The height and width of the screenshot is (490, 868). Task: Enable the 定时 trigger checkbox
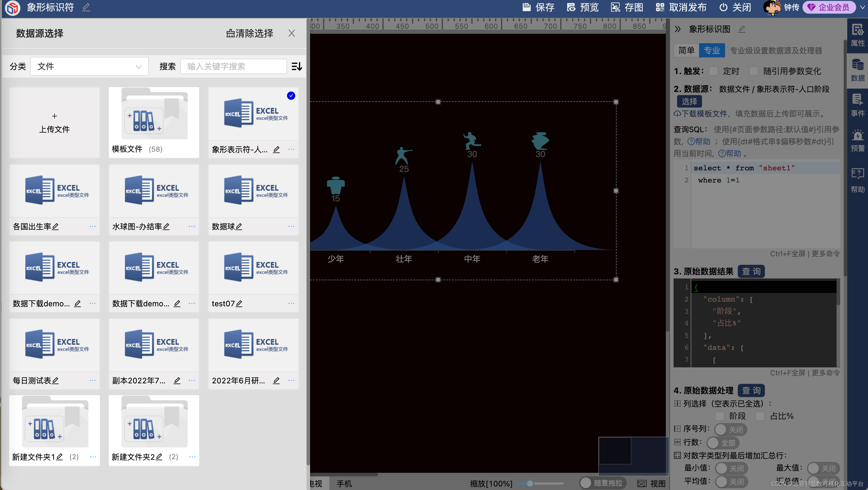[713, 71]
